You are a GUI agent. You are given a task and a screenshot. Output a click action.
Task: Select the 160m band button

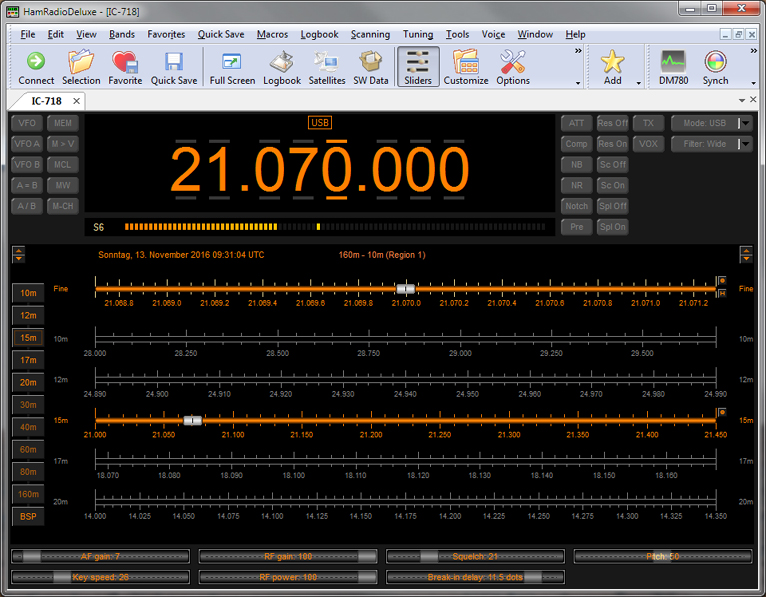28,494
